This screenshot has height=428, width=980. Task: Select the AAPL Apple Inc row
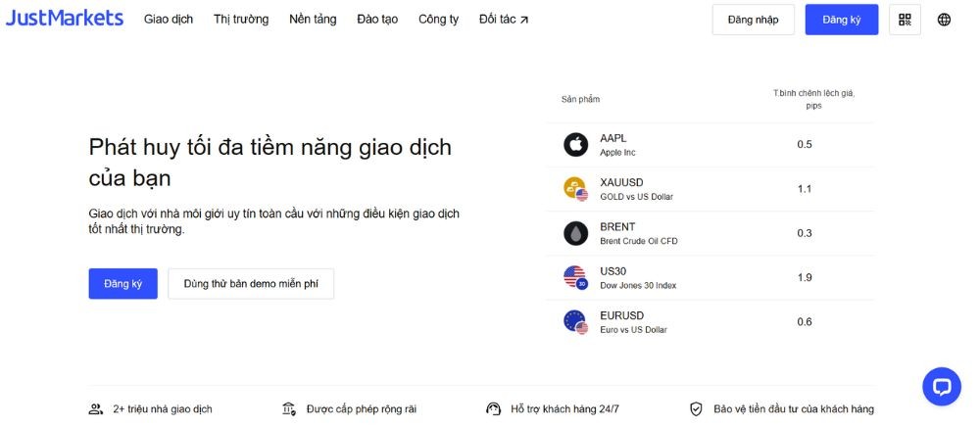click(710, 145)
